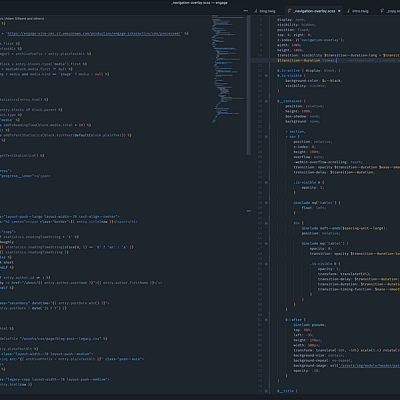Click 'layout-push--large layout-width--70' class line in left editor
This screenshot has width=400, height=400.
(x=60, y=217)
